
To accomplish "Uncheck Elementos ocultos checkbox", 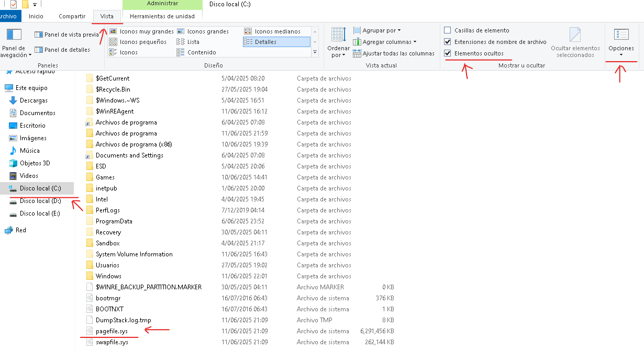I will tap(448, 53).
